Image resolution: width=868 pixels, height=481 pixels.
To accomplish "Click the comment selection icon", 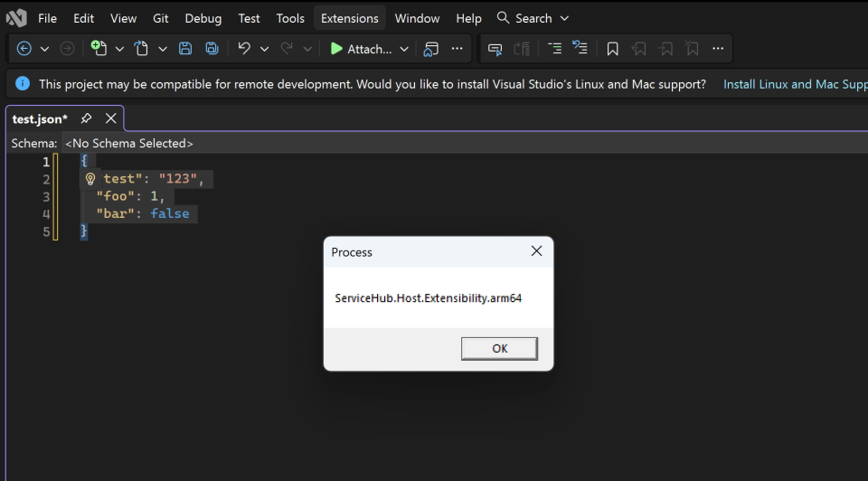I will (495, 49).
